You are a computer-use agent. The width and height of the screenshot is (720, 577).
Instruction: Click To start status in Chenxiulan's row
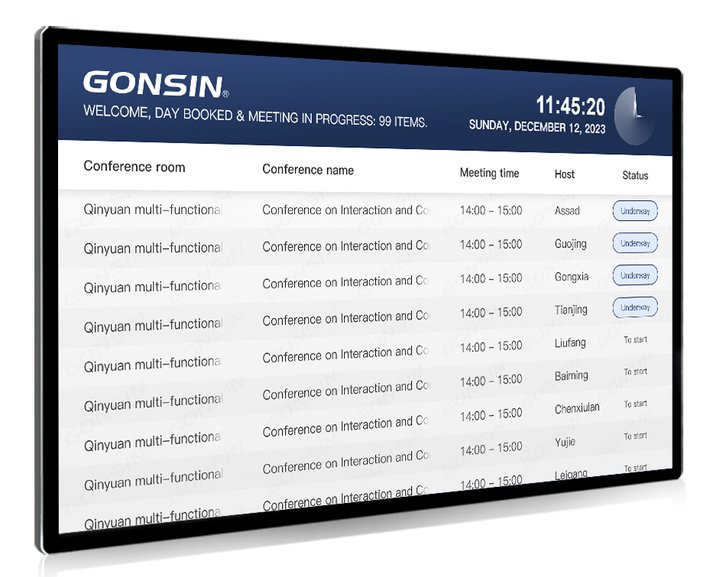point(635,404)
